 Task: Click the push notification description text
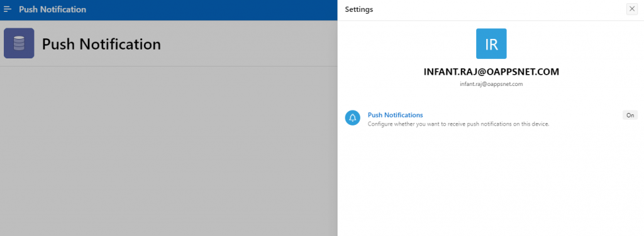tap(458, 124)
